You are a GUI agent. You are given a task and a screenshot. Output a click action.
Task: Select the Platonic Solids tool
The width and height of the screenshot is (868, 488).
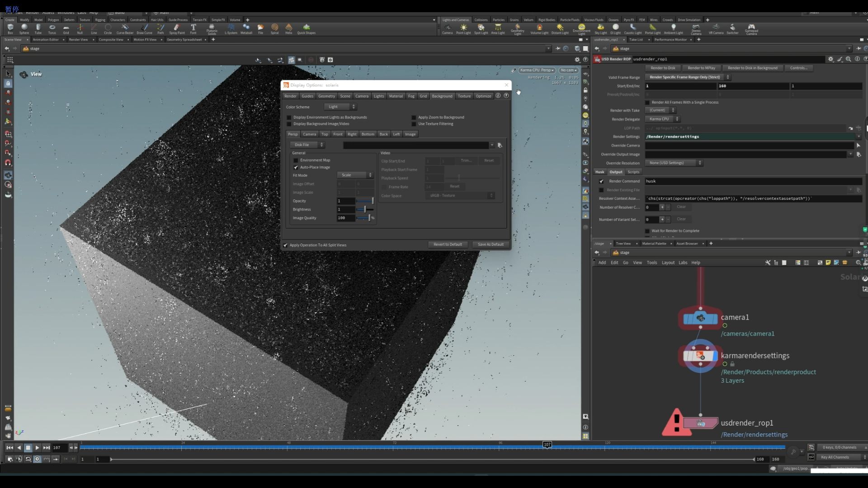point(212,28)
